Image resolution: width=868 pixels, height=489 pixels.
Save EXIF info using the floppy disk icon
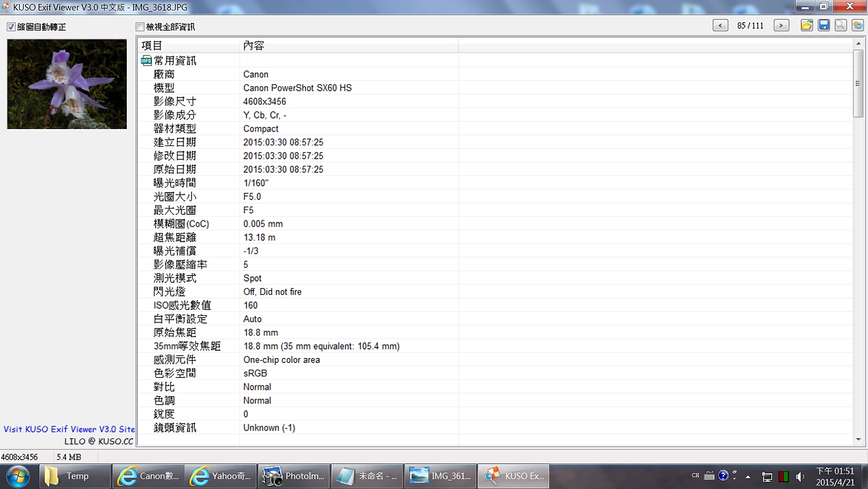[824, 25]
